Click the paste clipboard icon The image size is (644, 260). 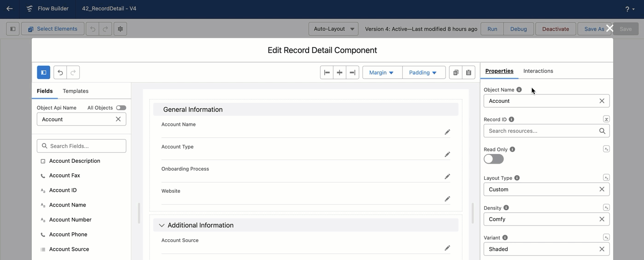click(468, 72)
